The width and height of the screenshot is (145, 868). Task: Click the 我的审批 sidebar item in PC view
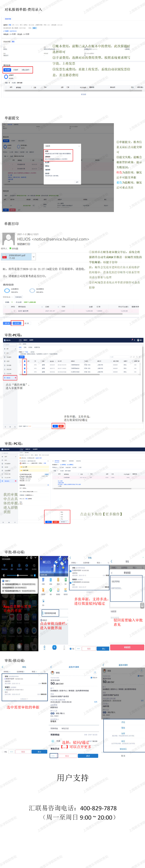(9, 378)
